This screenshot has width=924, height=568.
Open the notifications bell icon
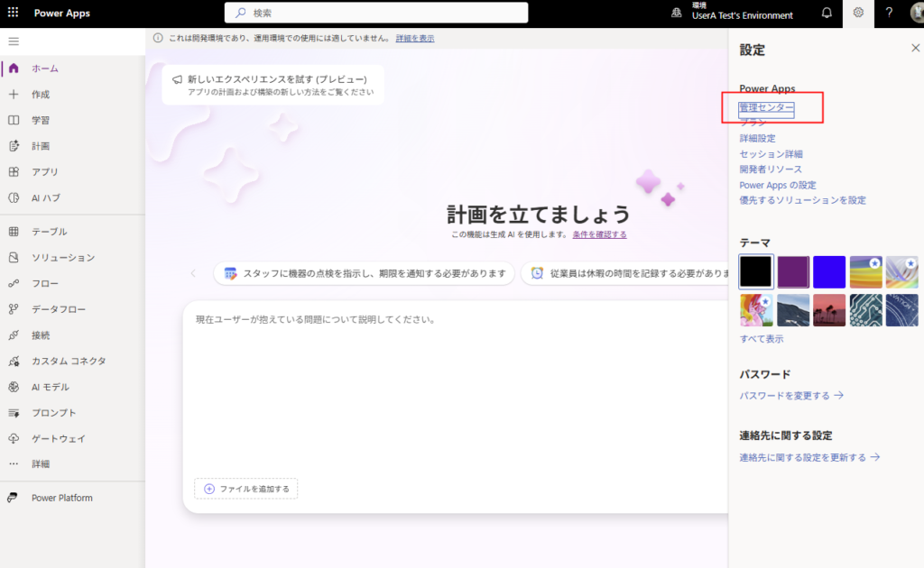point(827,14)
